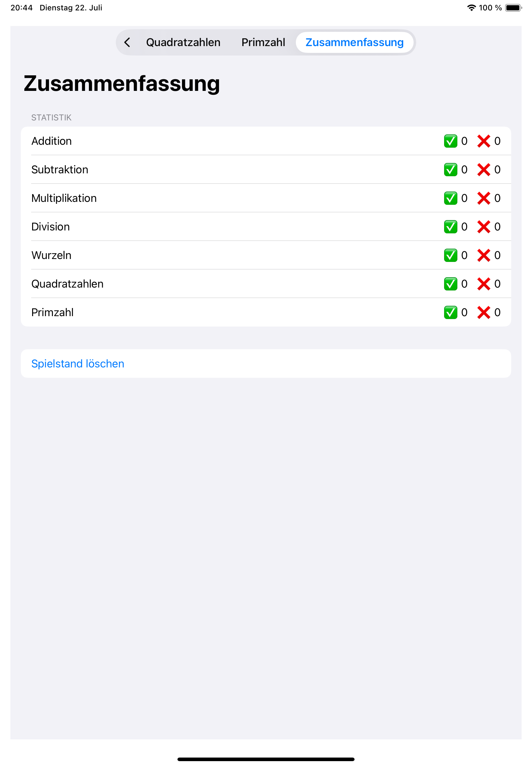The width and height of the screenshot is (532, 766).
Task: Tap the battery indicator in the status bar
Action: (x=513, y=8)
